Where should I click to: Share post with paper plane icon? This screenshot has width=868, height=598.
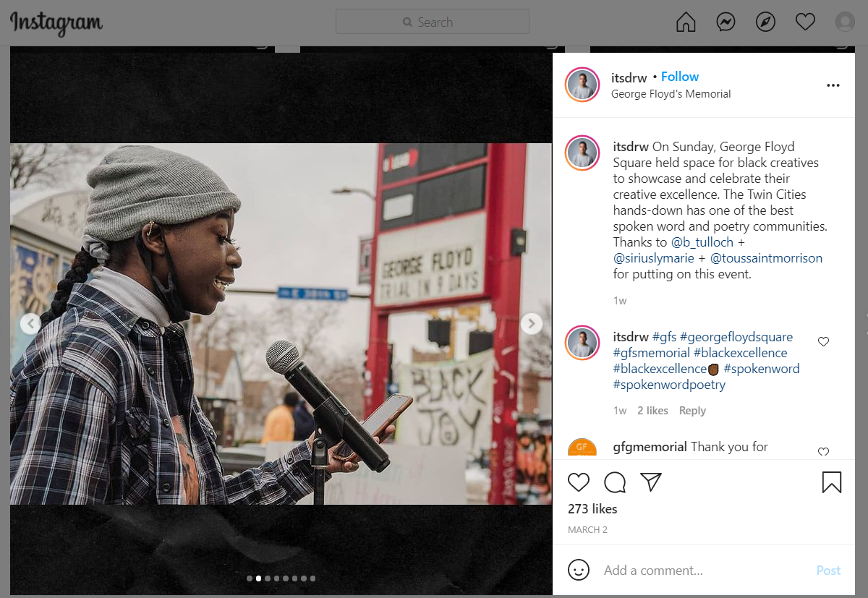point(651,482)
